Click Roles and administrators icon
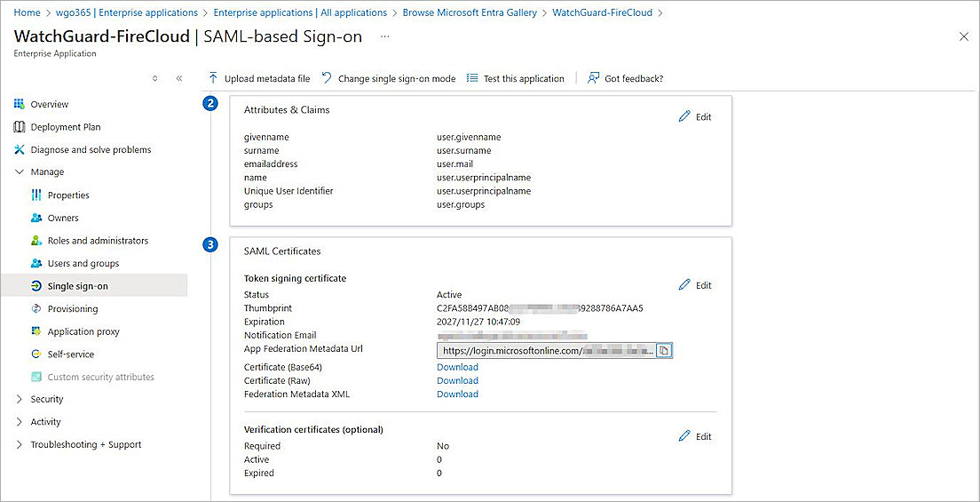 pyautogui.click(x=36, y=241)
